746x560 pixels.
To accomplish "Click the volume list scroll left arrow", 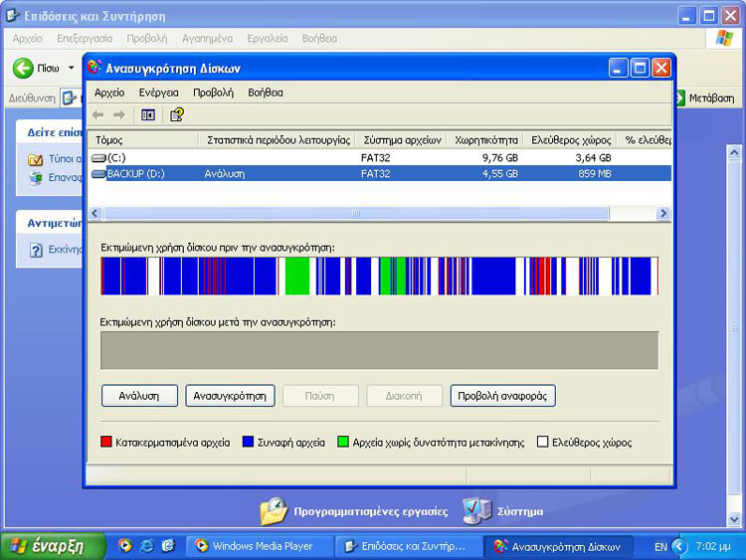I will pos(94,213).
